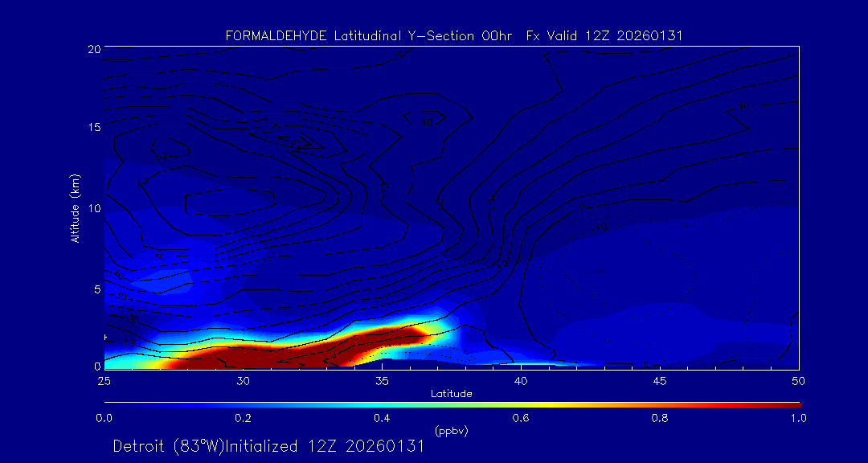Viewport: 868px width, 463px height.
Task: Click latitude axis tick label 45
Action: click(660, 381)
